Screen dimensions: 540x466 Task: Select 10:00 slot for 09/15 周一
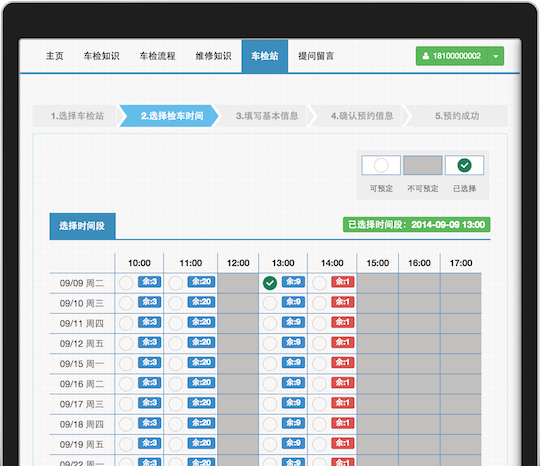coord(126,364)
